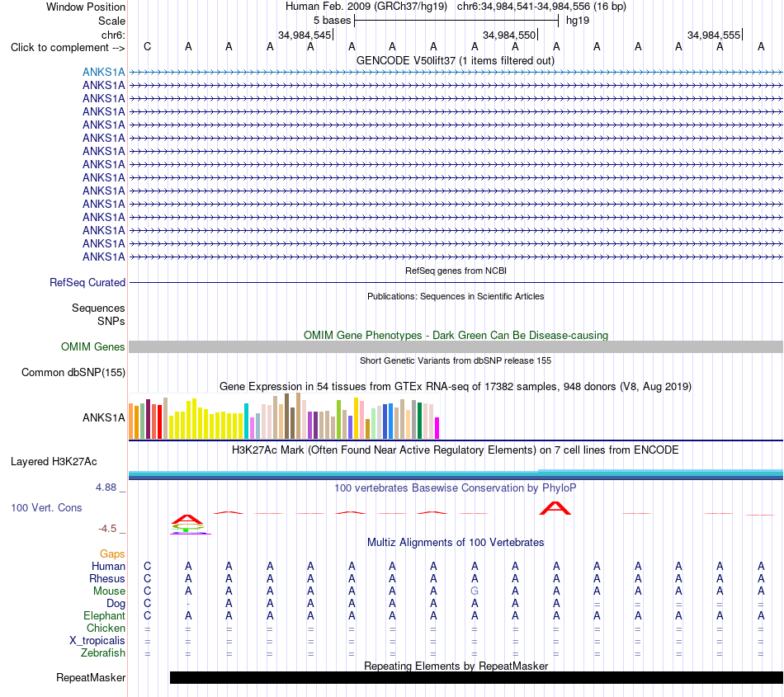Image resolution: width=784 pixels, height=697 pixels.
Task: Click the X_tropicalis species label
Action: (x=97, y=641)
